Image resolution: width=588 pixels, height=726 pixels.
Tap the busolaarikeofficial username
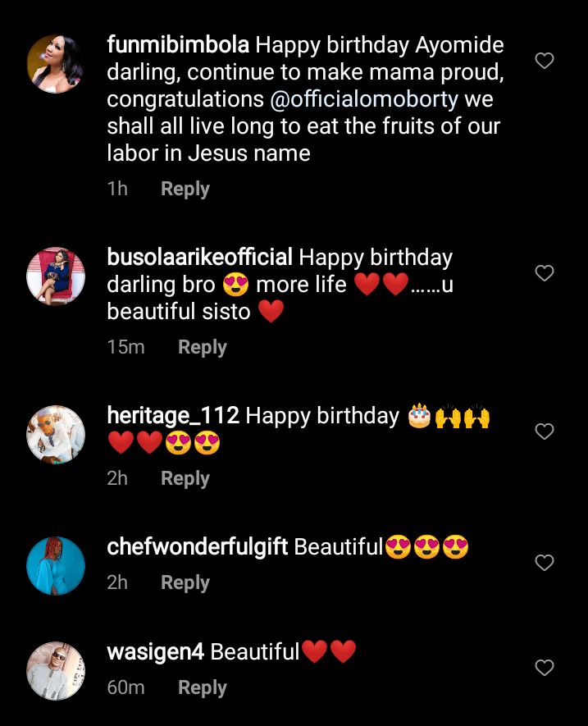point(199,258)
